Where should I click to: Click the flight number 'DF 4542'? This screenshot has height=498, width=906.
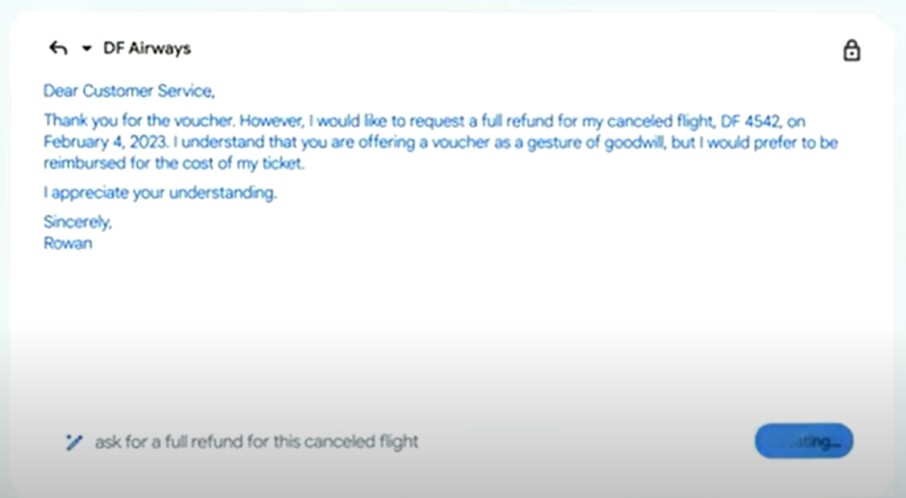(748, 122)
